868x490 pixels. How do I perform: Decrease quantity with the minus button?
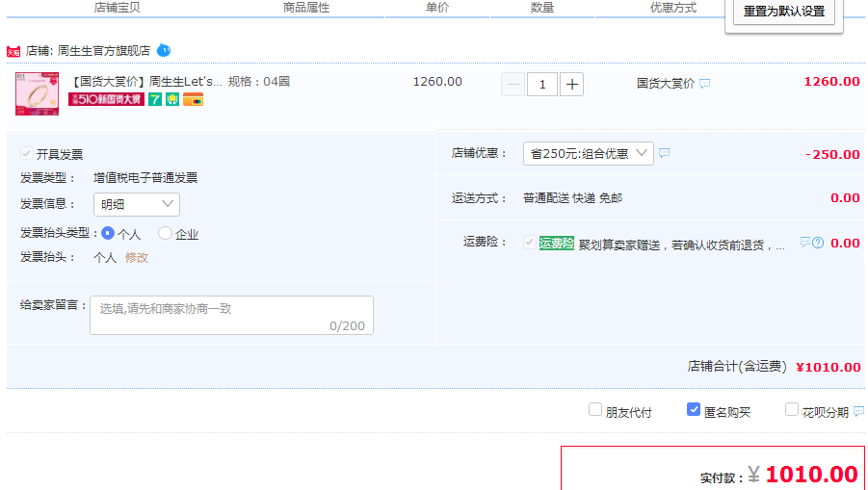pyautogui.click(x=513, y=84)
